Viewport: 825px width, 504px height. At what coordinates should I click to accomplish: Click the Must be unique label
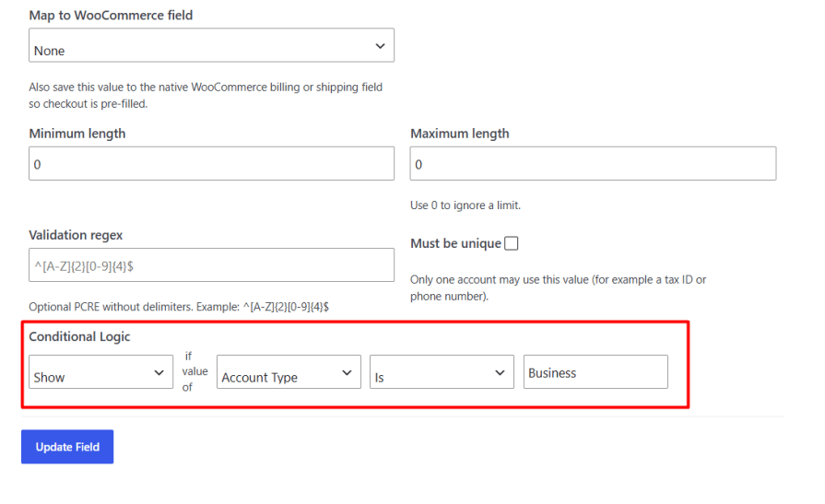[x=455, y=243]
